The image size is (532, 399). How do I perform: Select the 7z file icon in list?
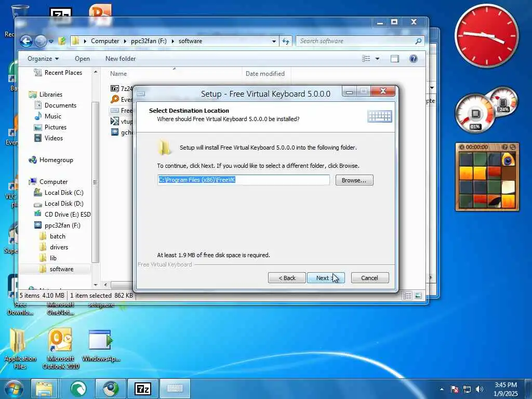point(115,88)
